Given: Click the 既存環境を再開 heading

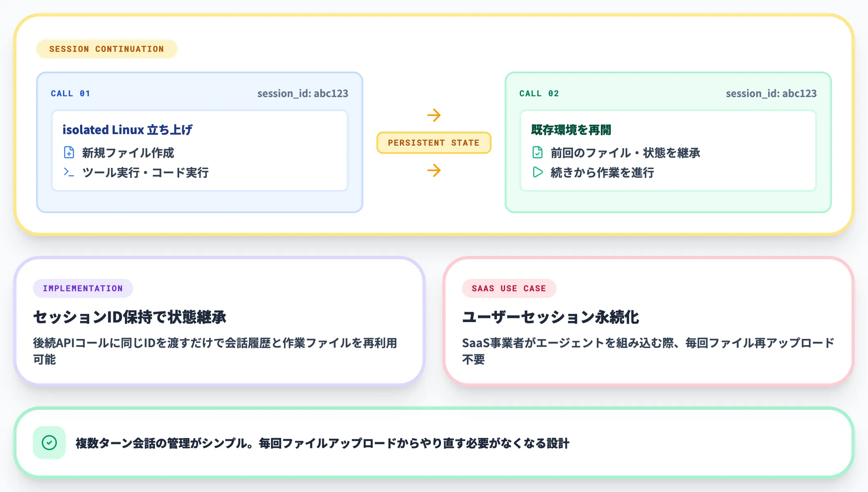Looking at the screenshot, I should pos(571,130).
